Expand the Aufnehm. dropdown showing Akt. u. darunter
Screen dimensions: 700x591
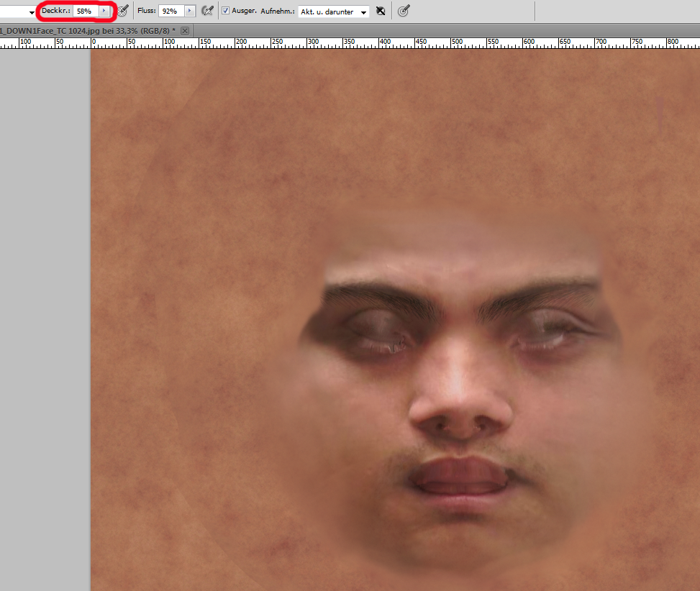tap(334, 12)
